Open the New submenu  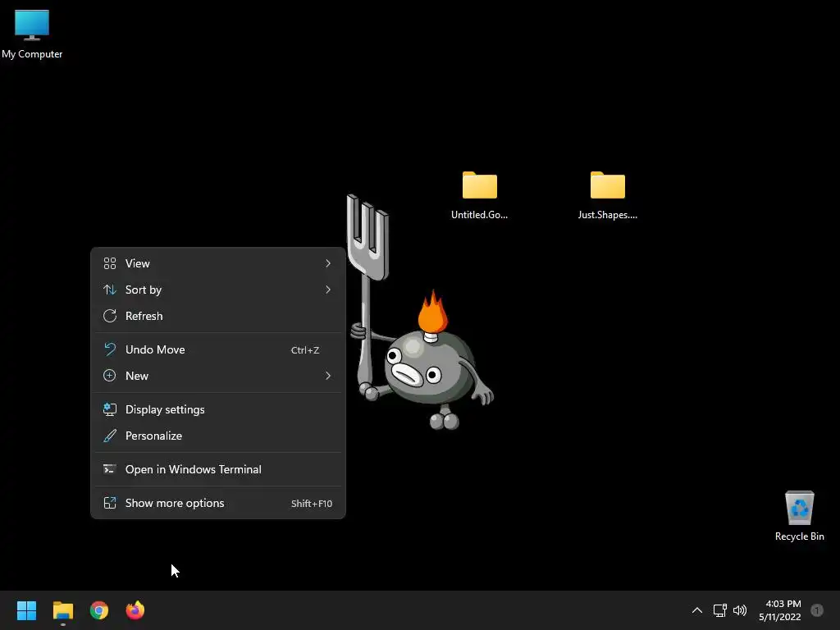pyautogui.click(x=218, y=376)
